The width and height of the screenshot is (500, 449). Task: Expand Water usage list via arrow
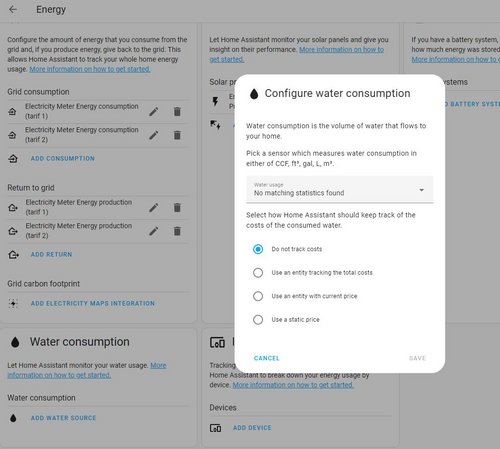pos(421,190)
